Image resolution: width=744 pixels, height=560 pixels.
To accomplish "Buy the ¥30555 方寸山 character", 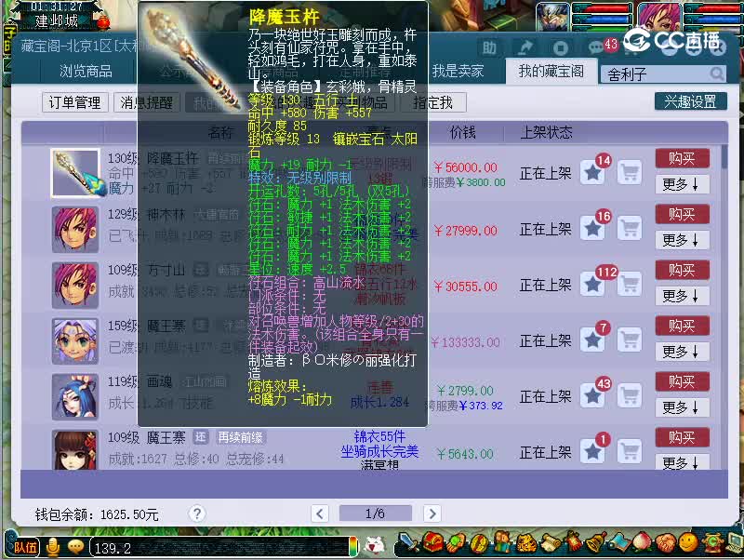I will tap(683, 270).
